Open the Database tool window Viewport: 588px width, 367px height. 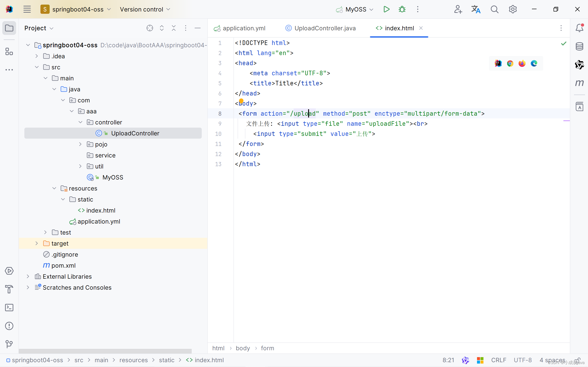pos(579,46)
